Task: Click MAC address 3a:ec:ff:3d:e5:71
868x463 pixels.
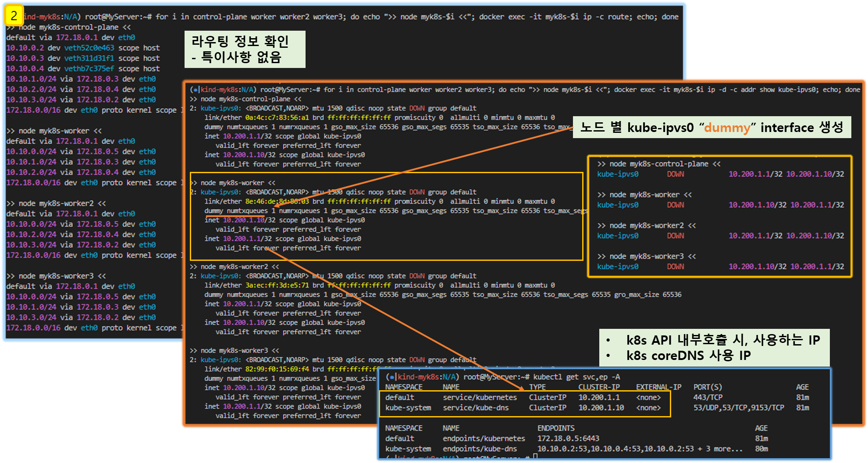Action: 277,285
